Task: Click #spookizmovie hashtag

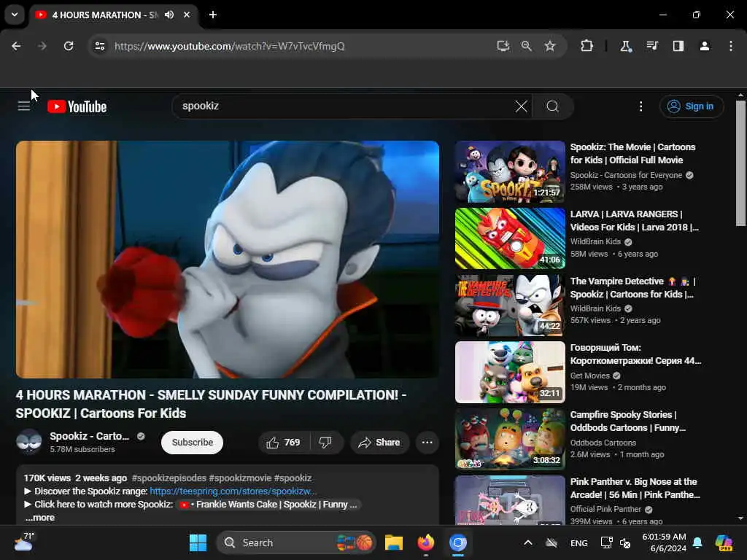Action: (x=240, y=478)
